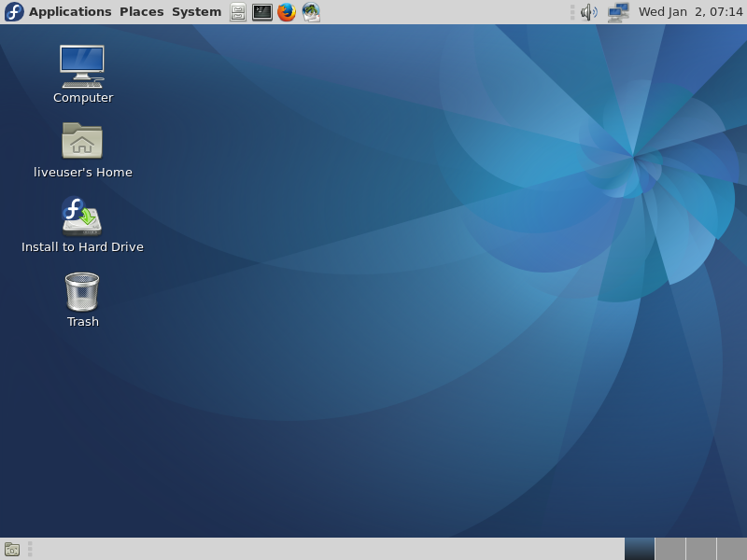
Task: Click the Fedora logo in the panel
Action: (x=14, y=12)
